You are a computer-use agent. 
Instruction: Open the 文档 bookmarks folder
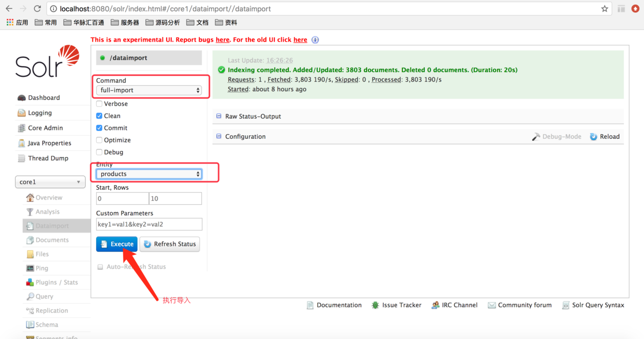[197, 22]
